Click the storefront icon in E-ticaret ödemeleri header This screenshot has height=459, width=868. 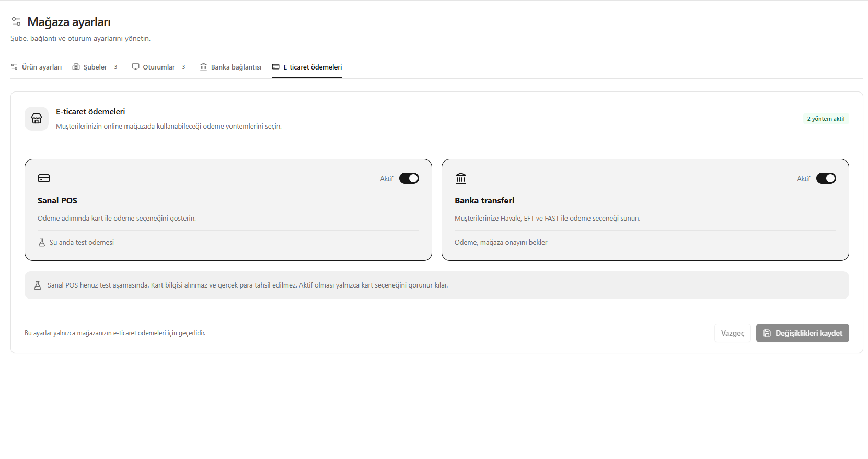pos(37,119)
